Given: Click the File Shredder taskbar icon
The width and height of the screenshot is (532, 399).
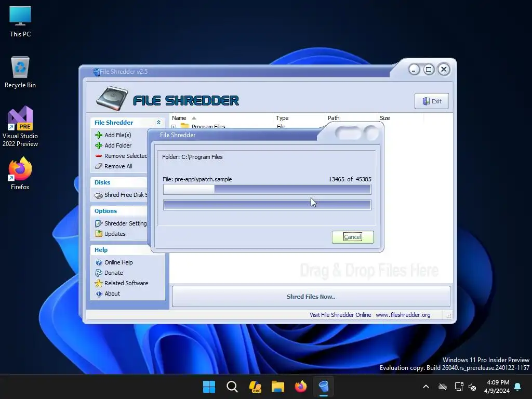Looking at the screenshot, I should pos(324,387).
